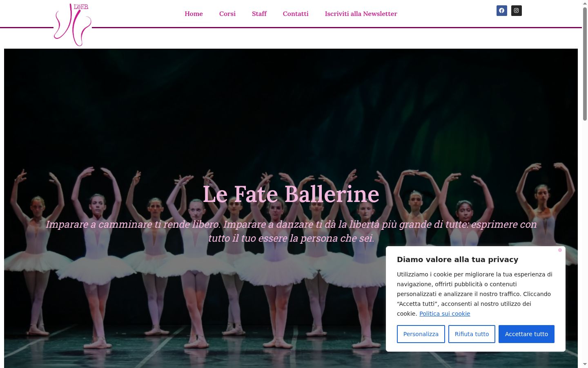Open the Corsi menu item
The height and width of the screenshot is (368, 588).
point(227,13)
